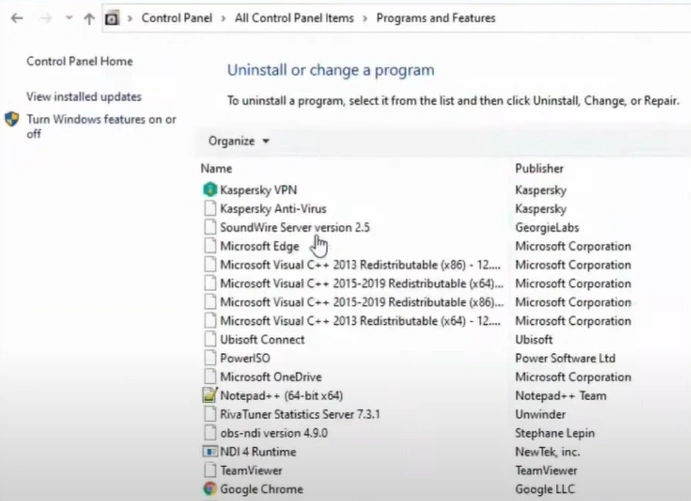
Task: Select Google Chrome in the list
Action: point(262,489)
